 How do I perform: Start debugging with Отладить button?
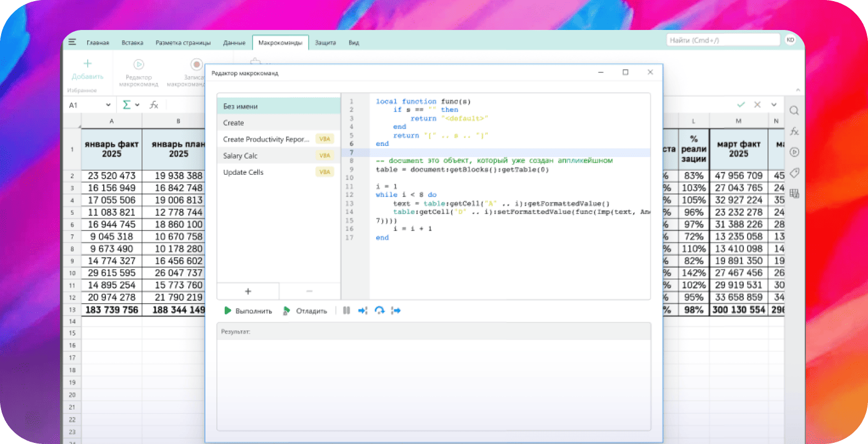pos(305,311)
